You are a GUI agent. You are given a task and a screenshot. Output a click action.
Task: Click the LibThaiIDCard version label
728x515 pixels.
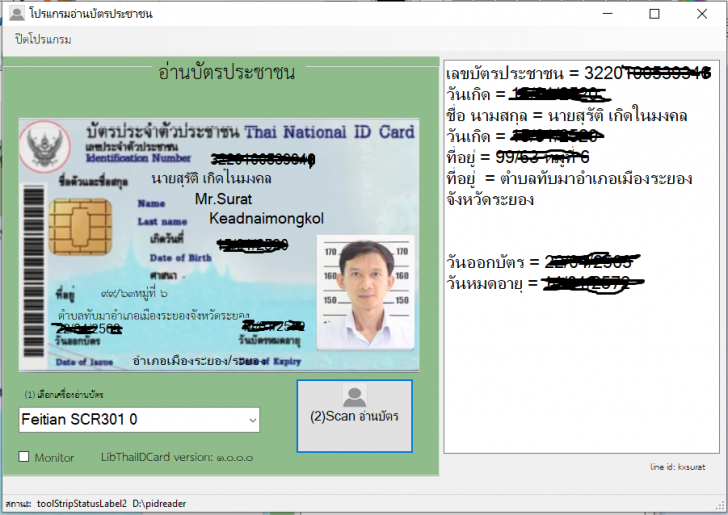(x=177, y=457)
